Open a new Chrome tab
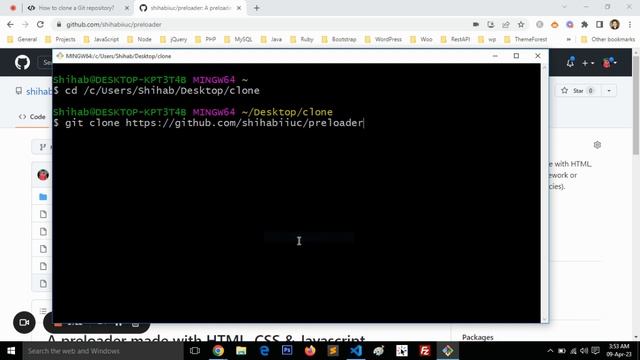This screenshot has height=360, width=640. tap(256, 8)
